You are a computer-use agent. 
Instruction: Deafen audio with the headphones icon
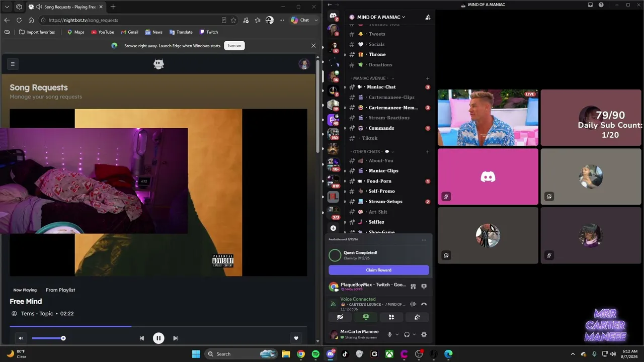coord(407,334)
